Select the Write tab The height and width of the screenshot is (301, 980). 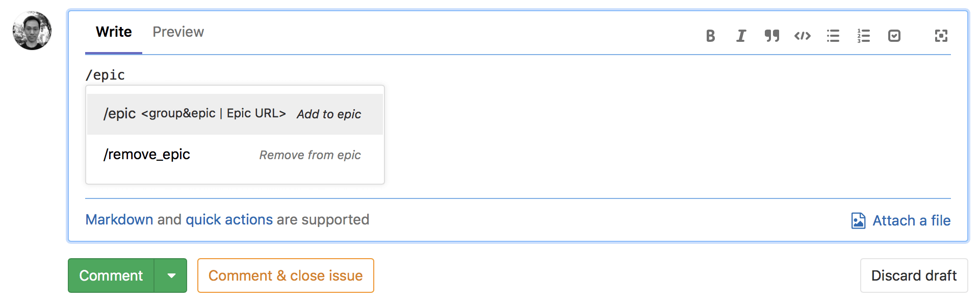[x=113, y=32]
